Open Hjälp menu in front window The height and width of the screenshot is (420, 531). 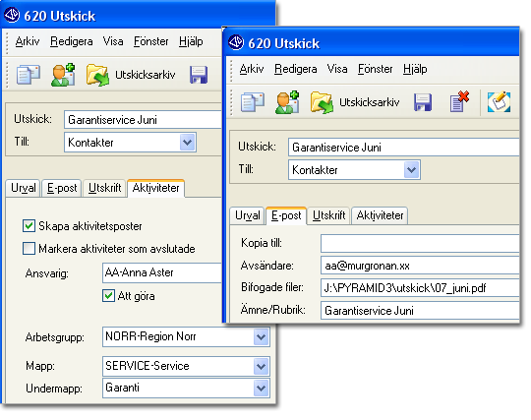point(415,70)
